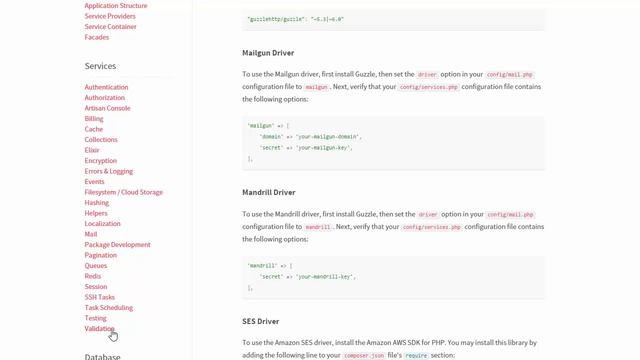The width and height of the screenshot is (640, 360).
Task: Click the inline code 'mandrill' value
Action: (x=318, y=227)
